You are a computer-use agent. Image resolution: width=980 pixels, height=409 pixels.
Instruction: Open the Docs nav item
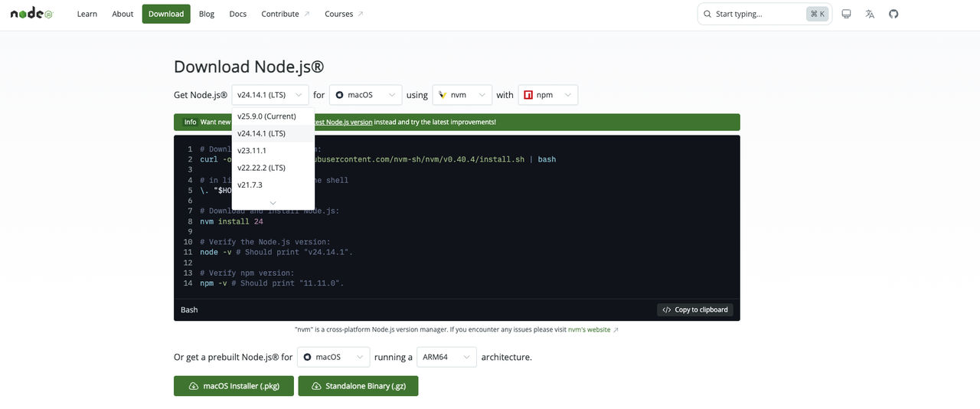pos(238,14)
